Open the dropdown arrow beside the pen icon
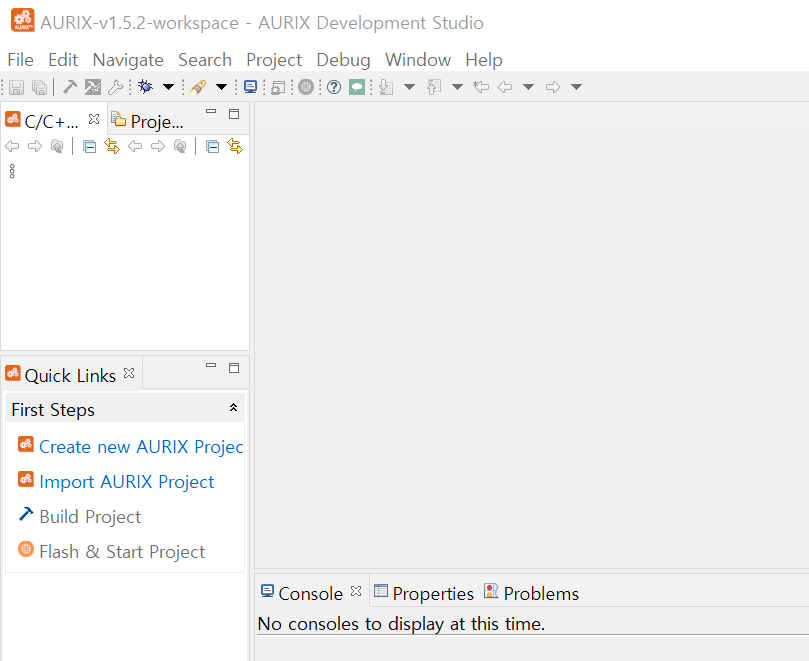 click(x=221, y=87)
